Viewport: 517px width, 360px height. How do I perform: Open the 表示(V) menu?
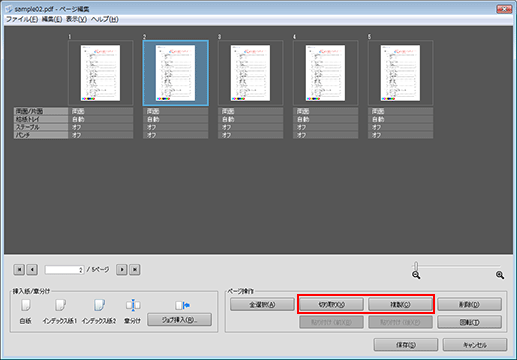pos(76,19)
